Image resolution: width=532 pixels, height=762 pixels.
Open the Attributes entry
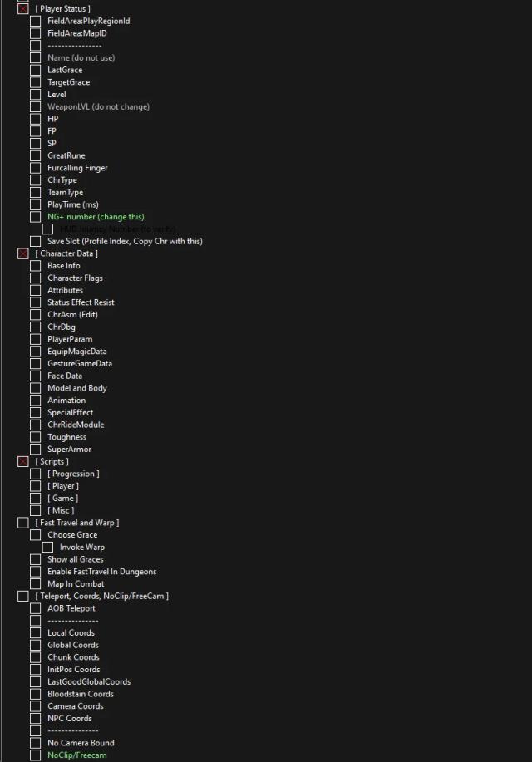[65, 290]
